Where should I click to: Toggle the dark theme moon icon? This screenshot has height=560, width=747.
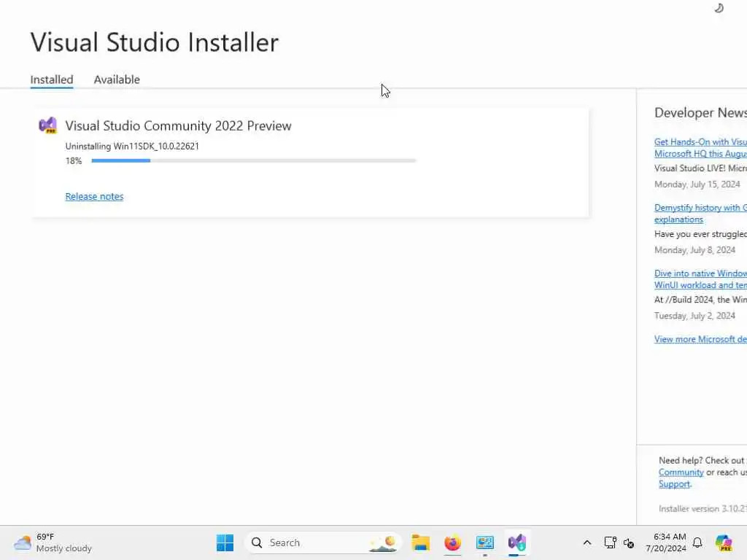719,8
